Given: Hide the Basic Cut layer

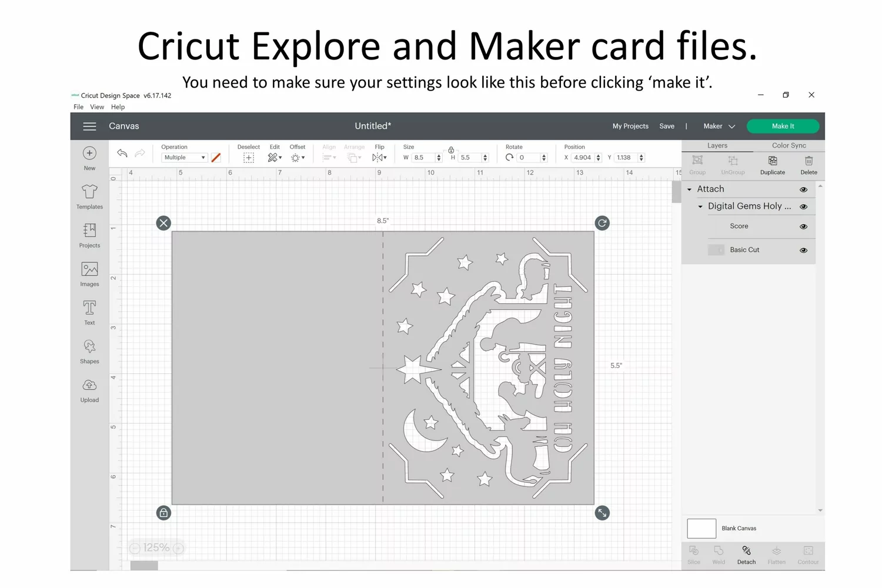Looking at the screenshot, I should pyautogui.click(x=803, y=250).
